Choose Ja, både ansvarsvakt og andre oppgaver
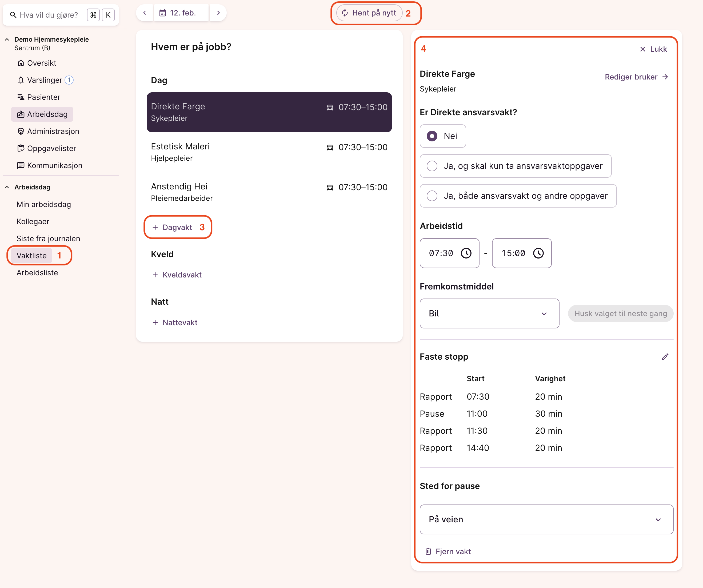The height and width of the screenshot is (588, 703). [432, 196]
